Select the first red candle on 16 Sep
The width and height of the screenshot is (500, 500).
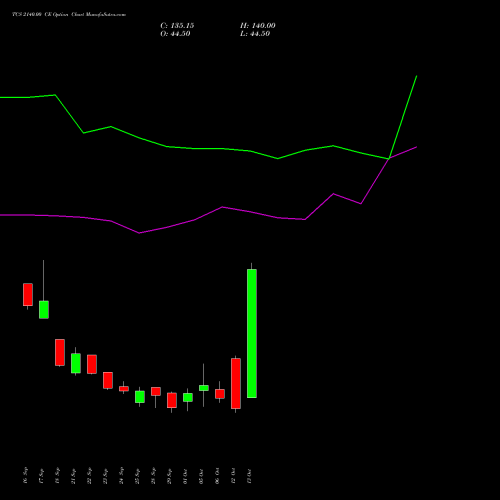click(x=28, y=295)
